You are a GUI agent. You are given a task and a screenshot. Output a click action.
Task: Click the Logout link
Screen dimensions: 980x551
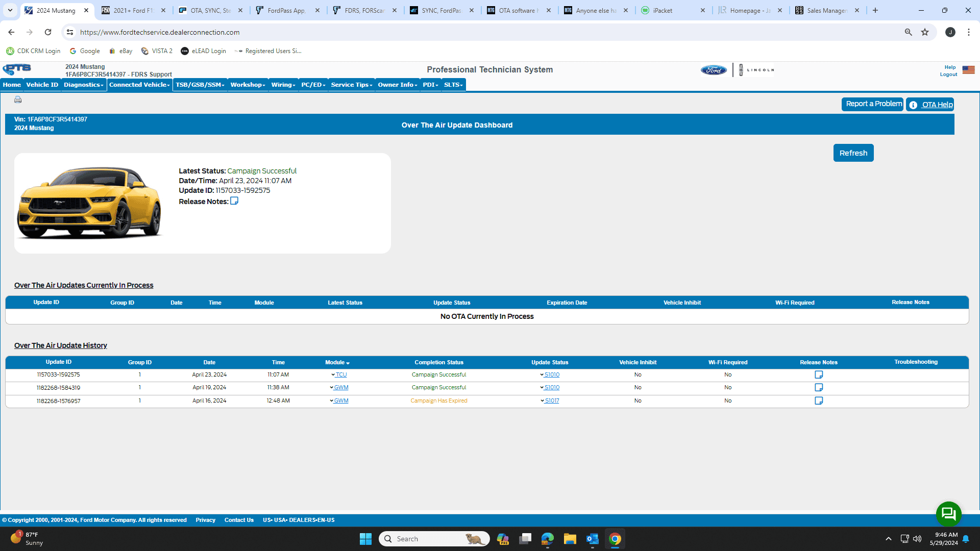(948, 74)
